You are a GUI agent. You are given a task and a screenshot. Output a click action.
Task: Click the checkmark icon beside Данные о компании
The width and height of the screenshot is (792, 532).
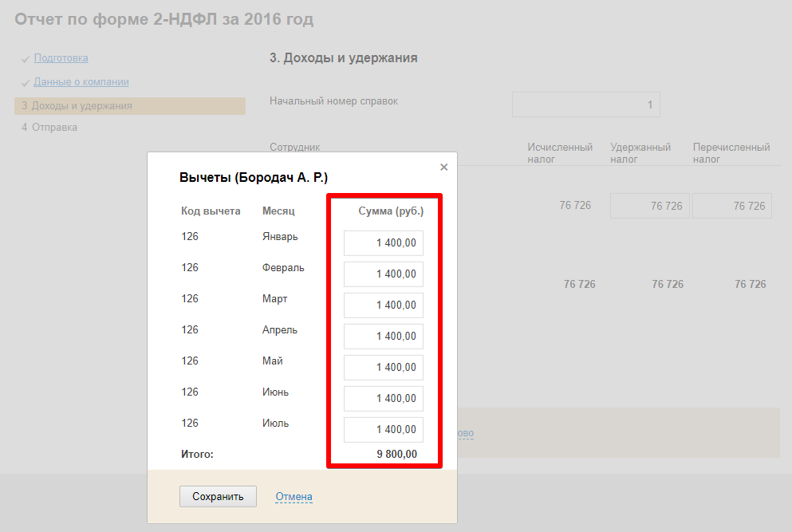(x=26, y=83)
